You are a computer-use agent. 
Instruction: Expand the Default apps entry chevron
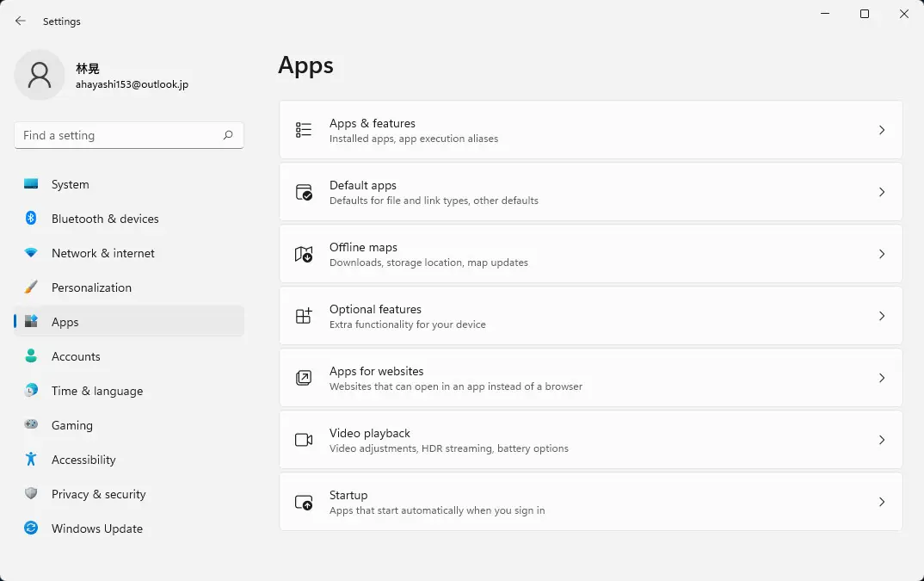click(x=881, y=192)
